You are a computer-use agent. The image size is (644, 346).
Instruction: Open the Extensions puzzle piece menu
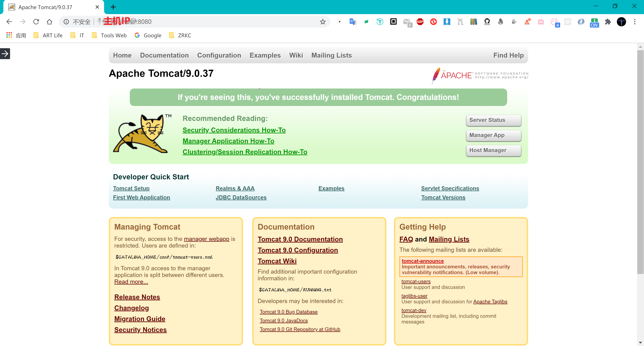[x=608, y=22]
